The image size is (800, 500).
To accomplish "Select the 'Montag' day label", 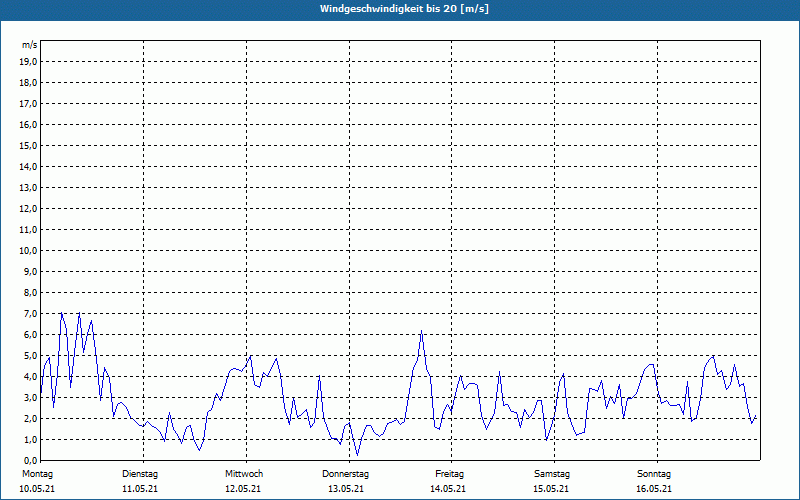I will click(x=37, y=474).
